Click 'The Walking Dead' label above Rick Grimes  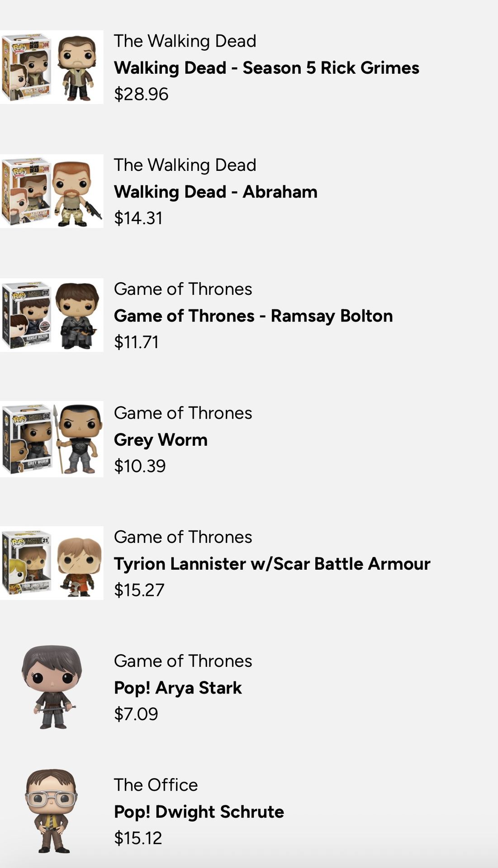point(185,41)
